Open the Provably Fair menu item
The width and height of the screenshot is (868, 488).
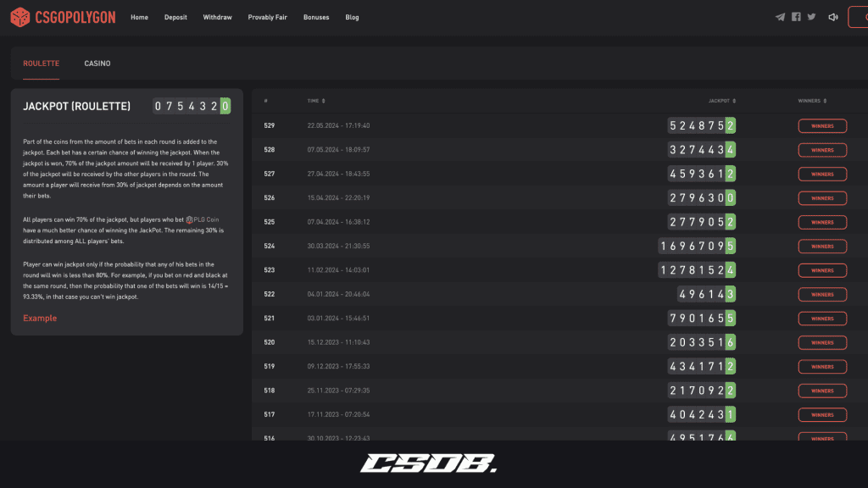pyautogui.click(x=267, y=17)
